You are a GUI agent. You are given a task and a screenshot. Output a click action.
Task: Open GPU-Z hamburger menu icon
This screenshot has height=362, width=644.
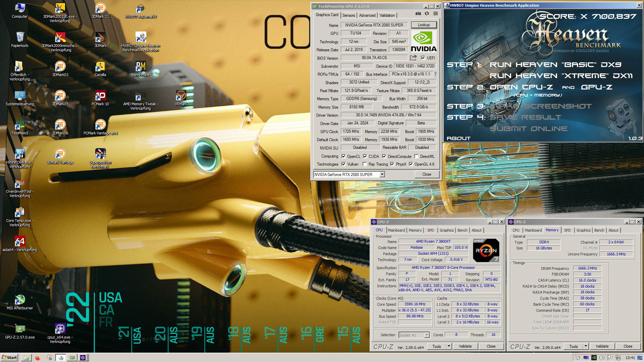click(435, 14)
